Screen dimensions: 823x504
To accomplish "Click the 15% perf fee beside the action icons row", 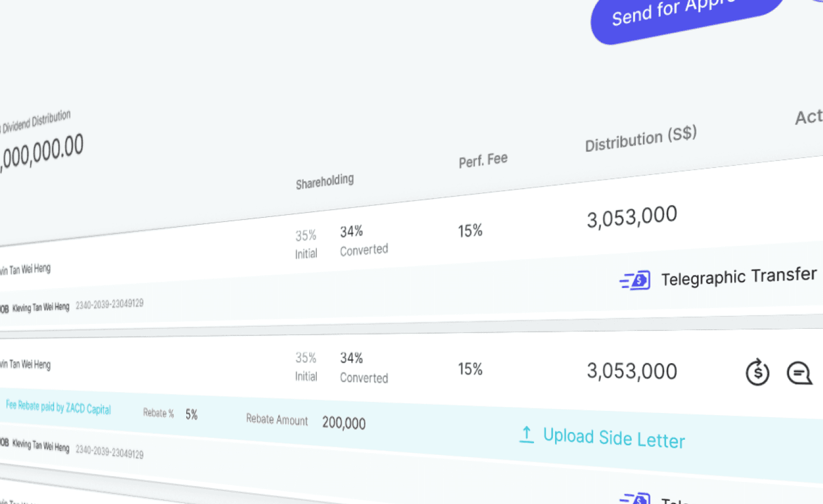I will point(470,369).
